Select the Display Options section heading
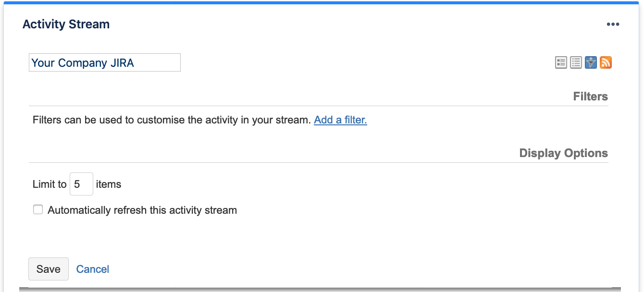644x292 pixels. coord(563,153)
